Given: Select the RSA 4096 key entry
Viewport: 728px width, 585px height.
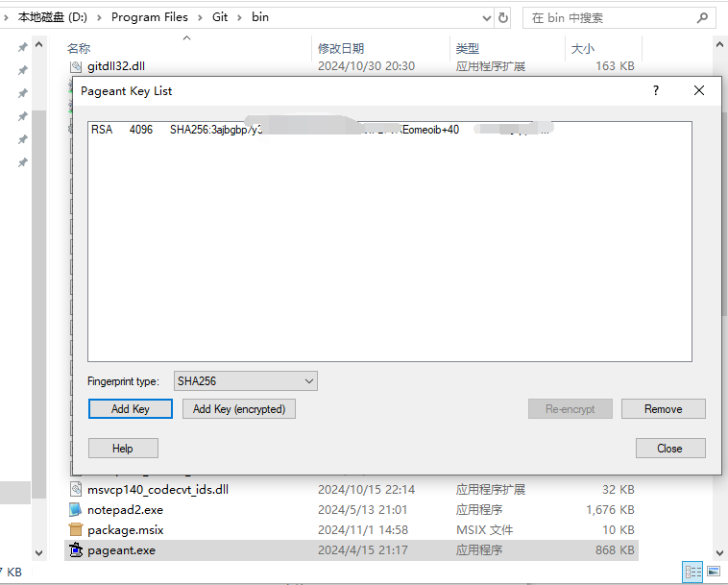Looking at the screenshot, I should click(321, 130).
